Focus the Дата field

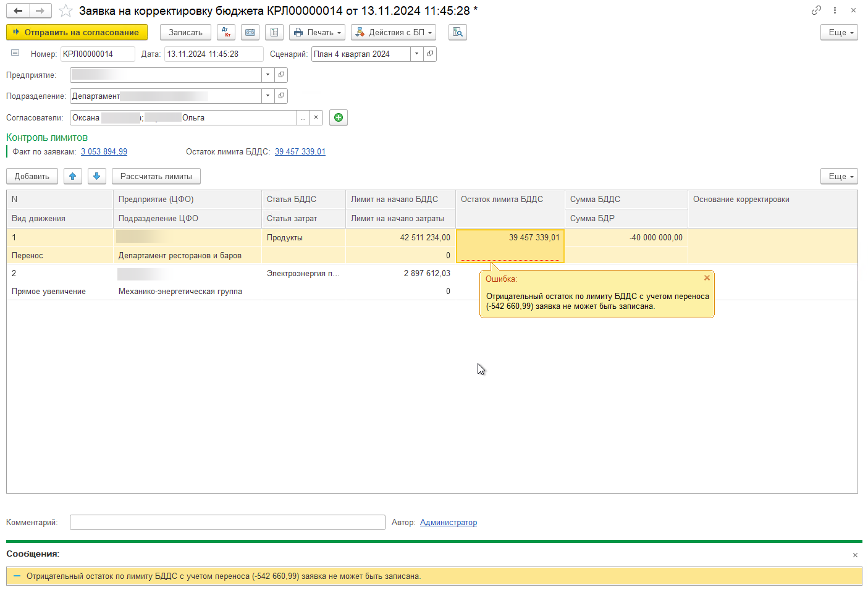coord(214,54)
